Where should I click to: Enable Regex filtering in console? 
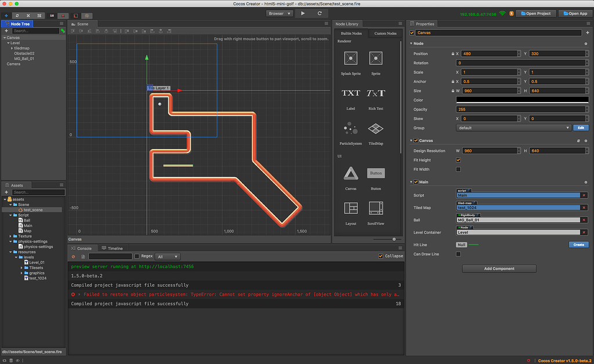coord(137,256)
